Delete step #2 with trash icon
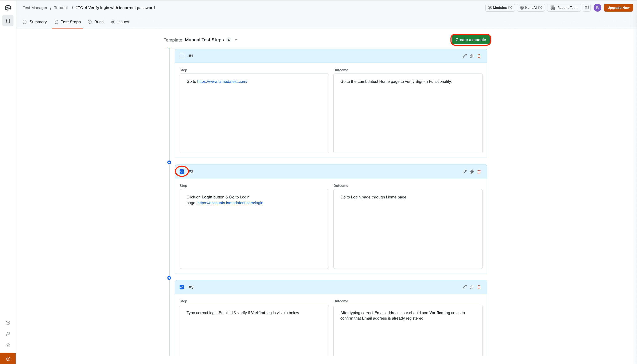 tap(479, 171)
